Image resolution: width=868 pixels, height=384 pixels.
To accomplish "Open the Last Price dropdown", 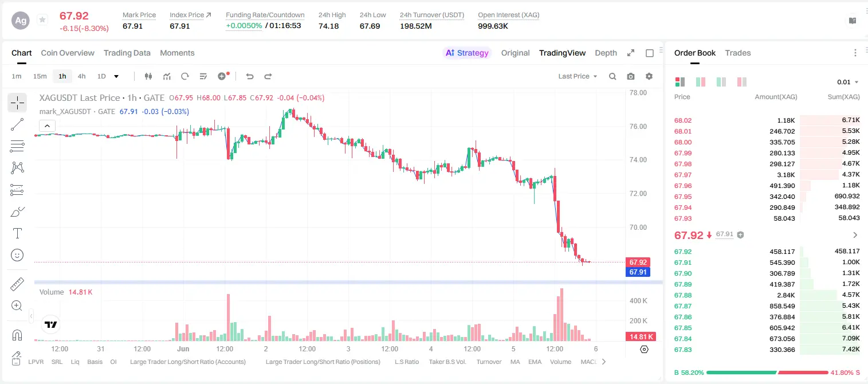I will point(578,76).
